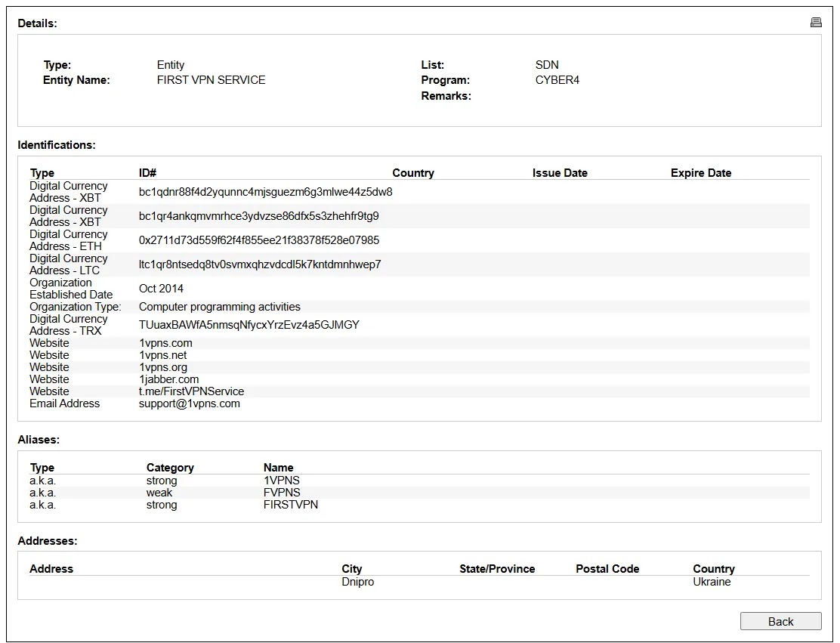
Task: Click the Bitcoin address ending in z5dw8
Action: tap(266, 192)
